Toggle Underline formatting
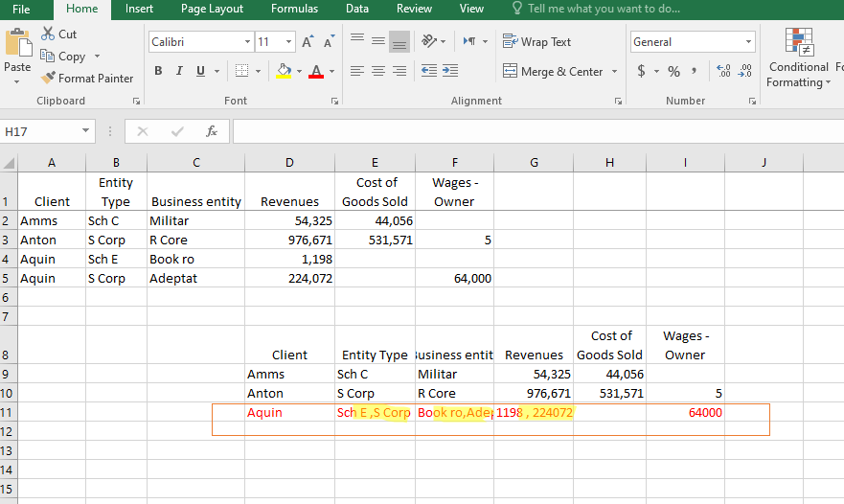Image resolution: width=844 pixels, height=504 pixels. [x=200, y=71]
